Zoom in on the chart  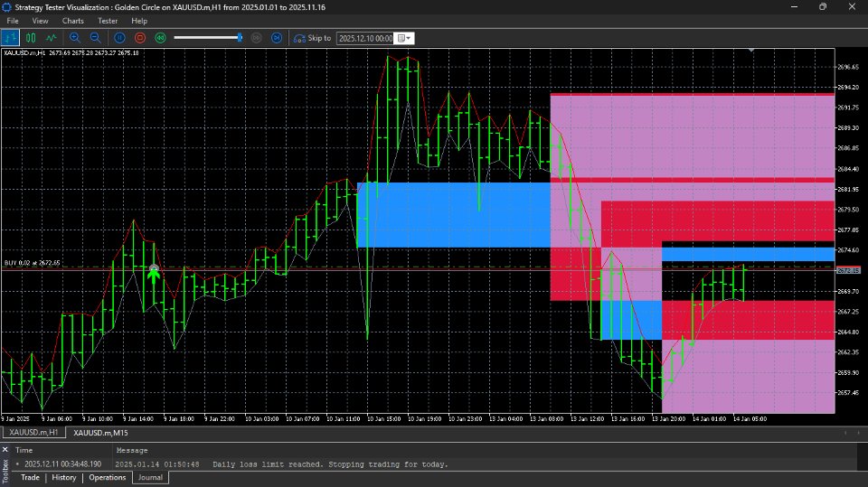[x=75, y=38]
